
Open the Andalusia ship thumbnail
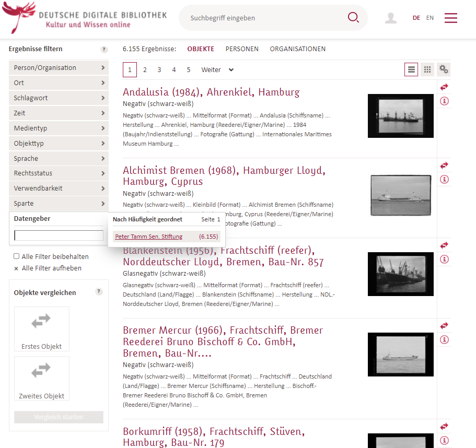[x=400, y=116]
